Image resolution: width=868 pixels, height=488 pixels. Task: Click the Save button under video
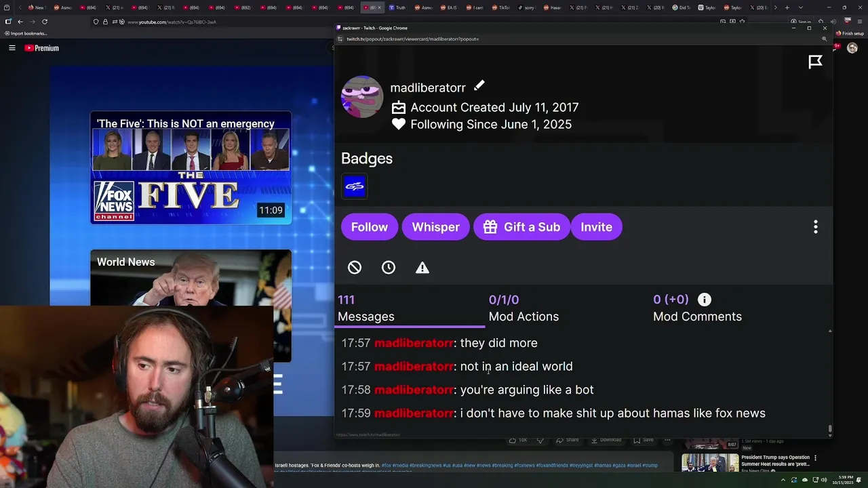pyautogui.click(x=644, y=440)
